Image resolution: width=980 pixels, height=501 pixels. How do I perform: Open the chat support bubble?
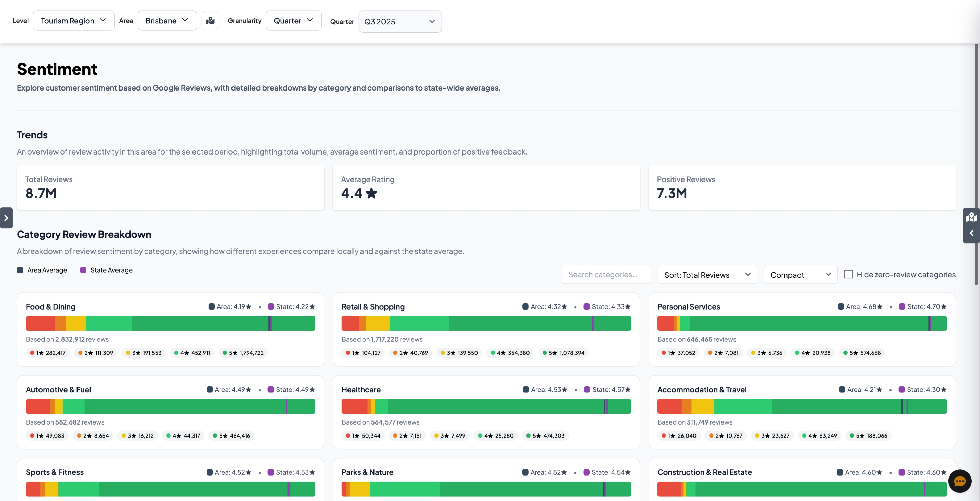point(959,481)
